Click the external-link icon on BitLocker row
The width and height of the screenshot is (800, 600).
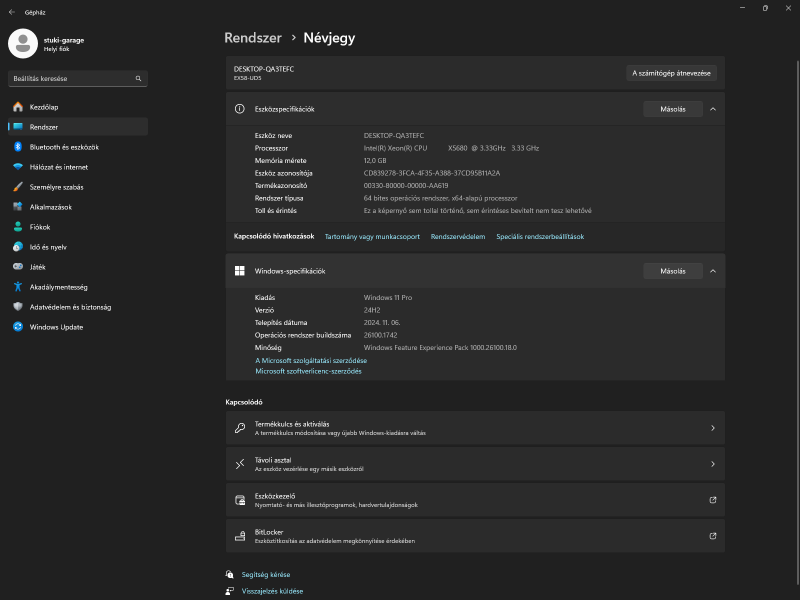tap(713, 536)
